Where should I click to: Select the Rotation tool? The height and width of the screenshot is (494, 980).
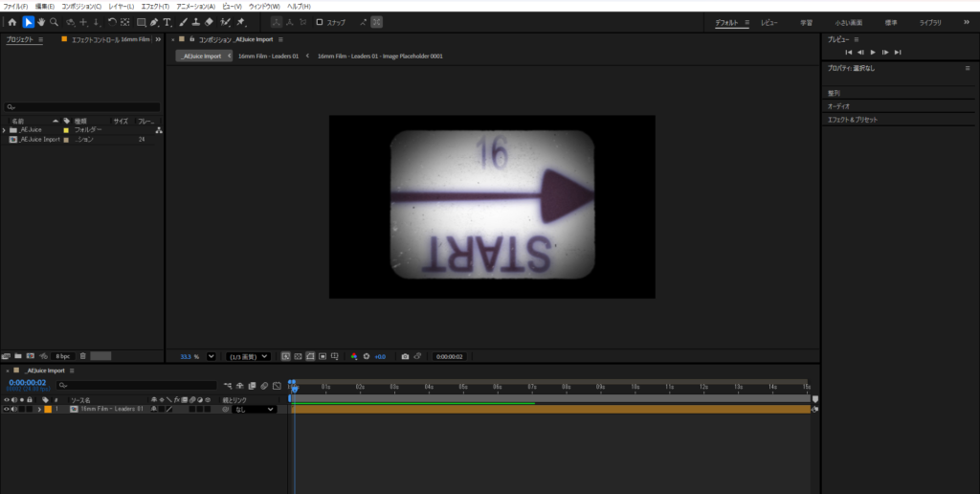[112, 22]
